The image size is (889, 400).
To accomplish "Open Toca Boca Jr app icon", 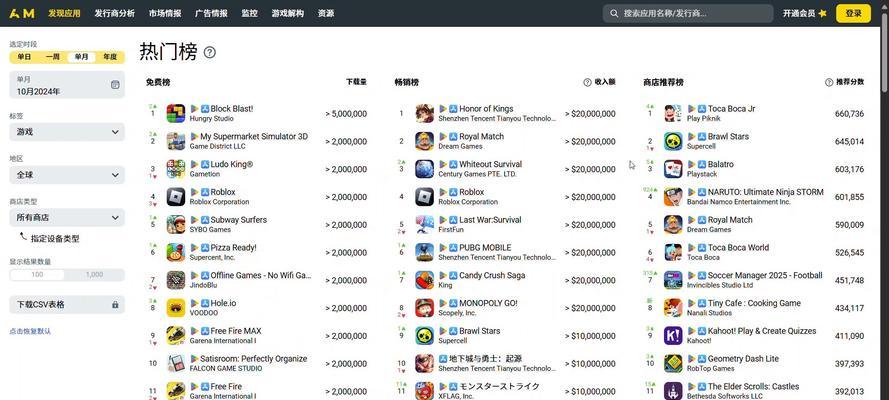I will [x=674, y=113].
